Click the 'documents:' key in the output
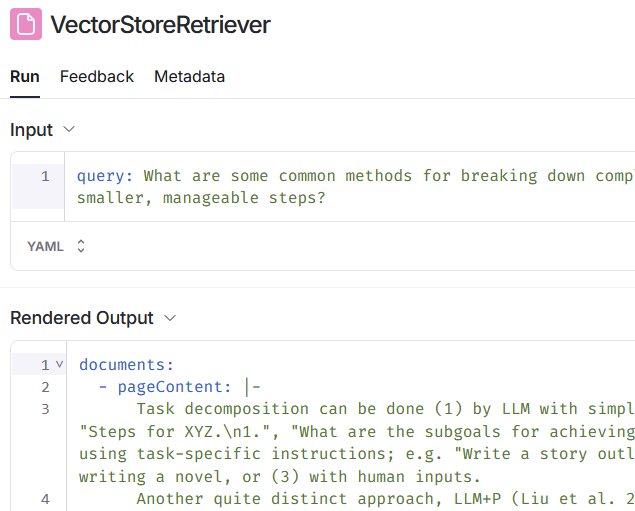This screenshot has width=635, height=511. click(x=126, y=365)
